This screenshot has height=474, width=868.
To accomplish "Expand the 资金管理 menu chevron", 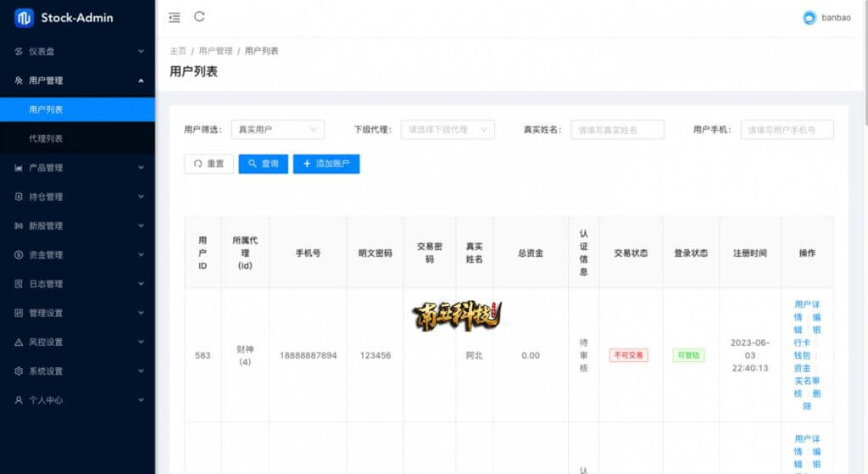I will 142,254.
